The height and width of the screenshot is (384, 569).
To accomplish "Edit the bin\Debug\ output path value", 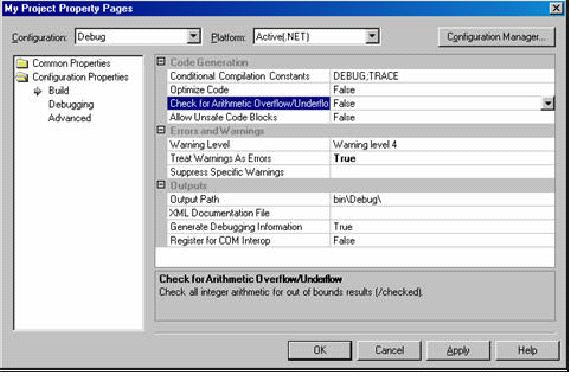I will 442,199.
